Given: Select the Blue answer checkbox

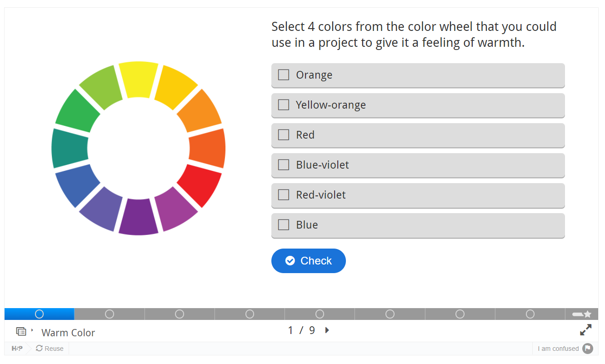Looking at the screenshot, I should point(284,224).
